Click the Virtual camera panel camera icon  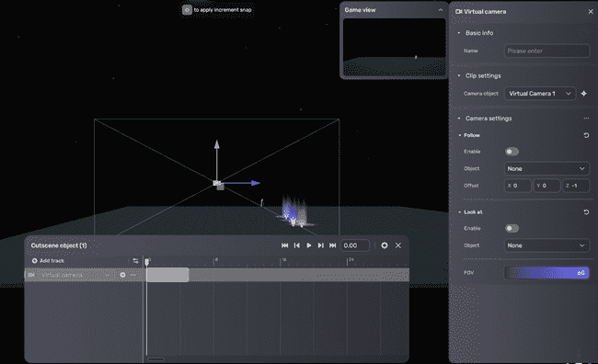(x=459, y=11)
